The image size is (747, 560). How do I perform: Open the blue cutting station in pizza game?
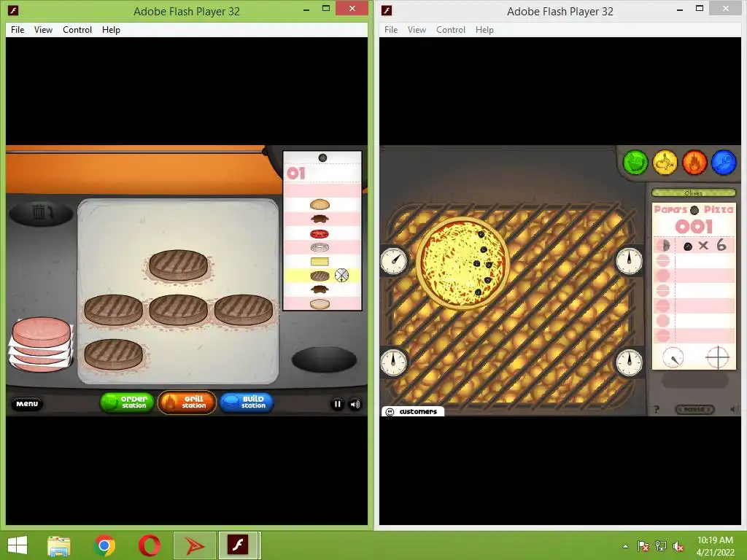(x=724, y=163)
